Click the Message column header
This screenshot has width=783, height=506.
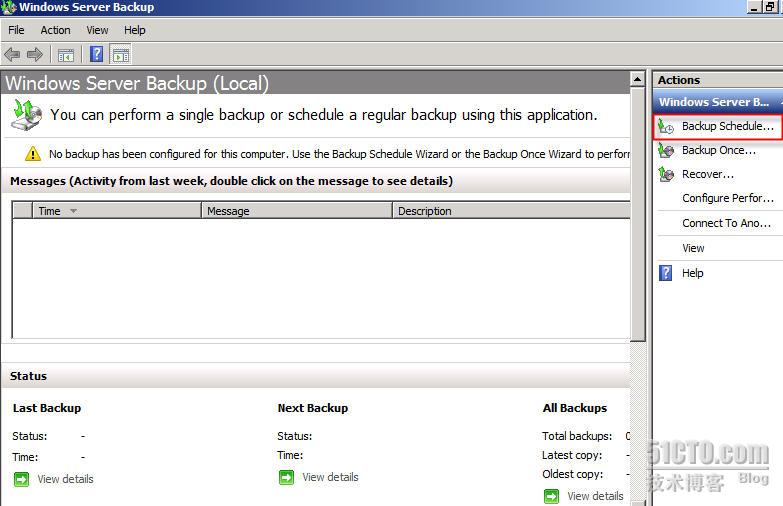[297, 211]
